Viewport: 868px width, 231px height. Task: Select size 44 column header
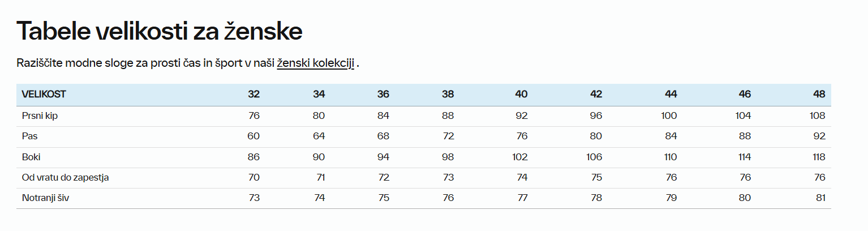(671, 95)
